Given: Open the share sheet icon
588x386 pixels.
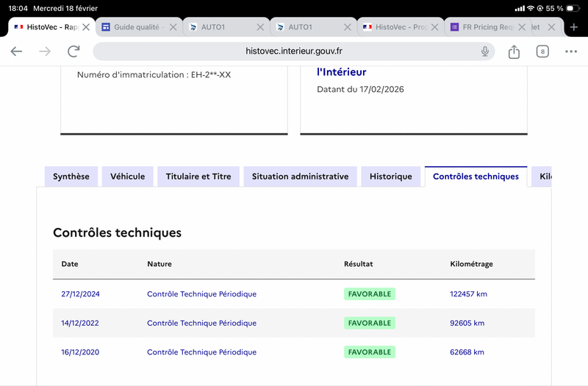Looking at the screenshot, I should [x=514, y=51].
